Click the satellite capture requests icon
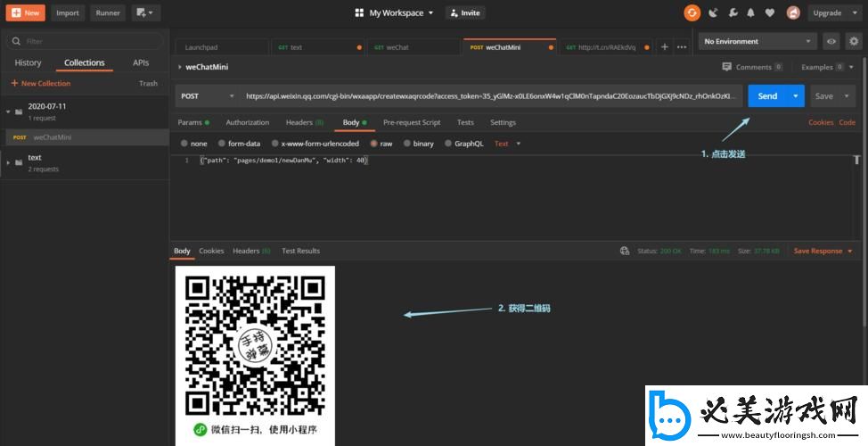Screen dimensions: 868x446 point(713,12)
